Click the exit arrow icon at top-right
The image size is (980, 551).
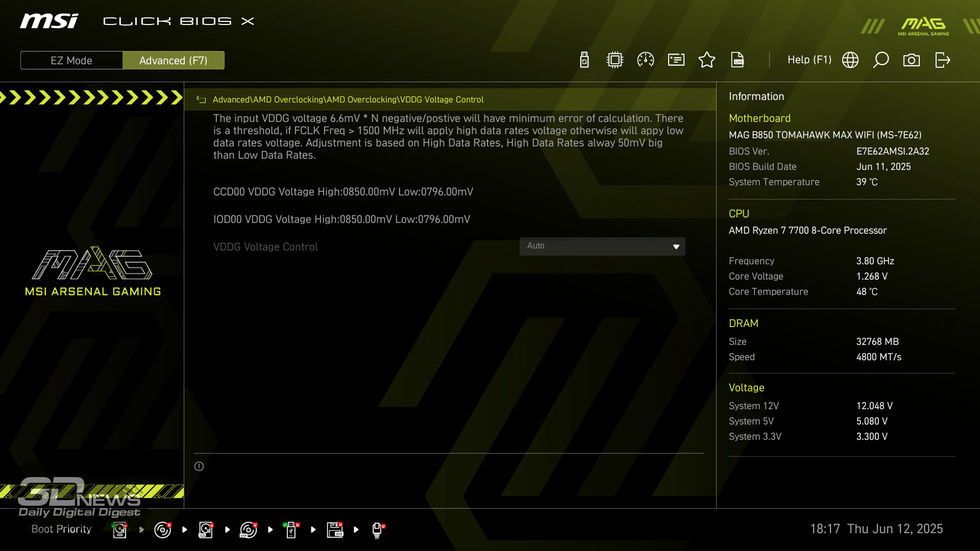click(942, 60)
